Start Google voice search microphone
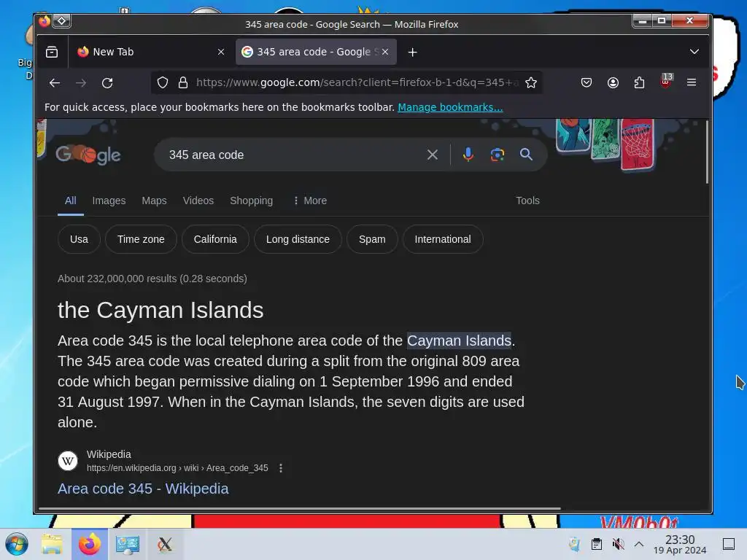The height and width of the screenshot is (560, 747). (468, 155)
